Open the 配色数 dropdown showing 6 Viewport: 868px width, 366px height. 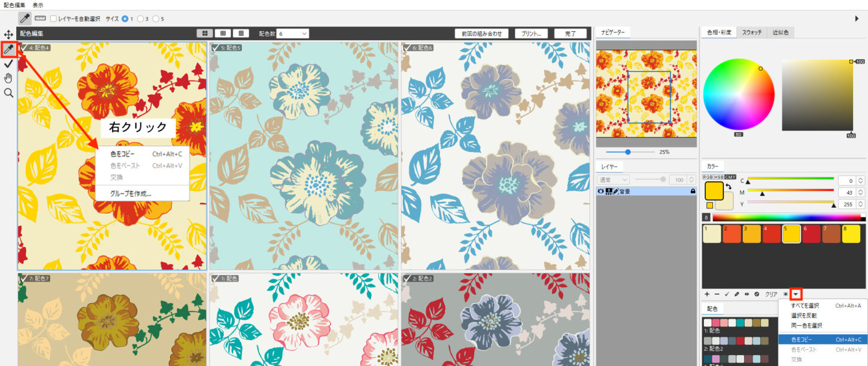293,34
